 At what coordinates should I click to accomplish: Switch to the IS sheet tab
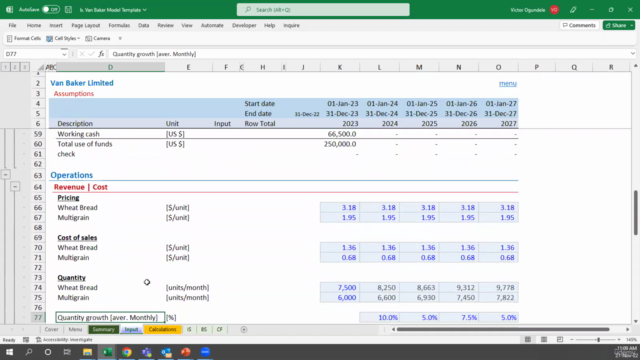tap(189, 329)
